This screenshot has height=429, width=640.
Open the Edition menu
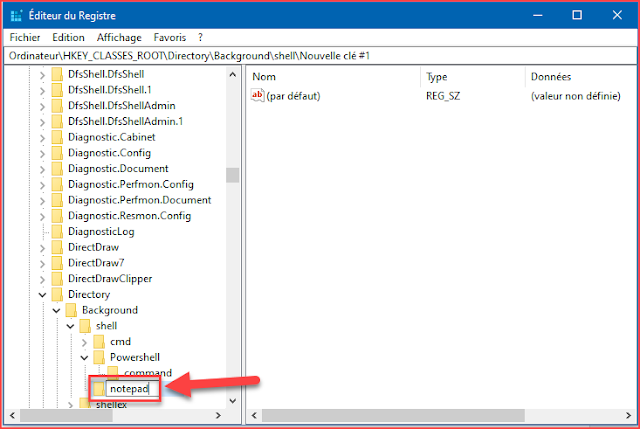point(68,38)
